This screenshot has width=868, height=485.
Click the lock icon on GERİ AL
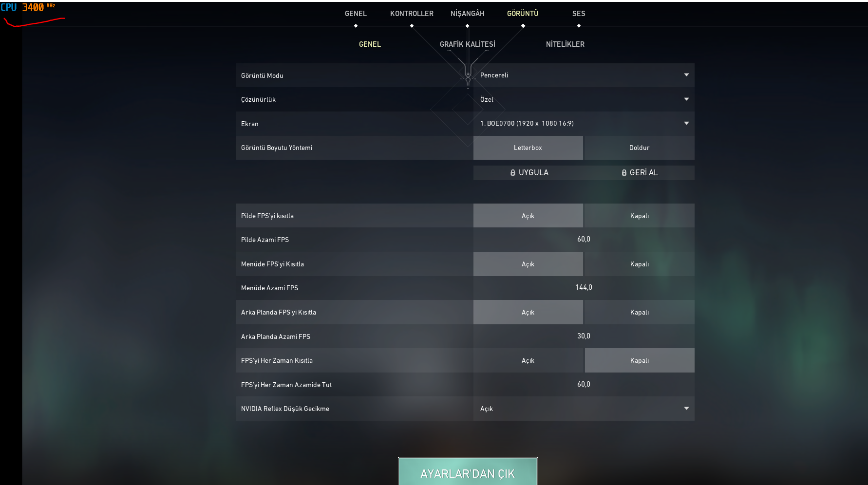[x=624, y=173]
